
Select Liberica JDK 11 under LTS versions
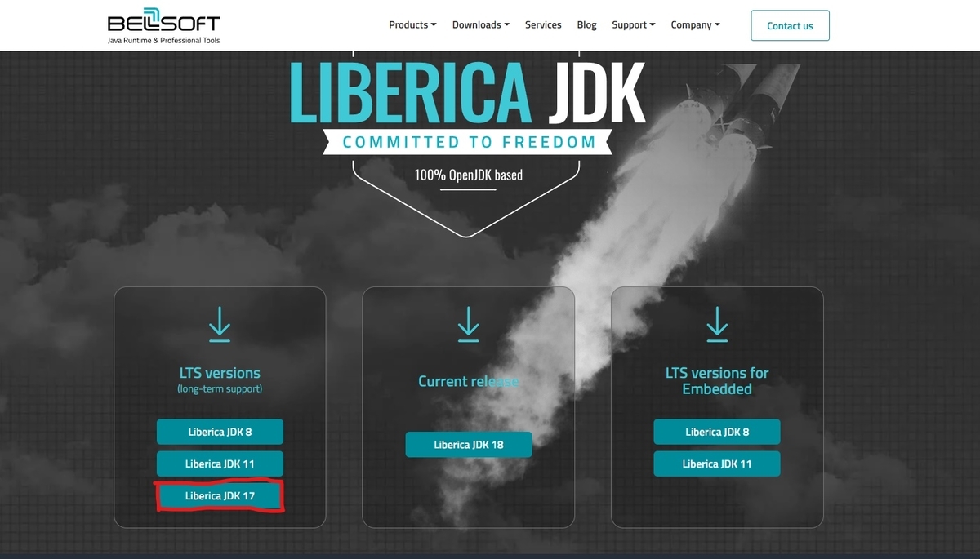(220, 464)
